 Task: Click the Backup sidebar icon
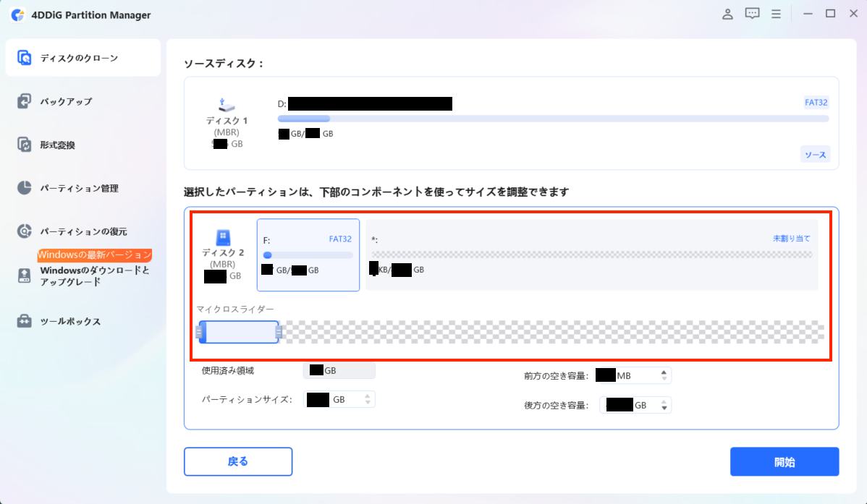25,101
